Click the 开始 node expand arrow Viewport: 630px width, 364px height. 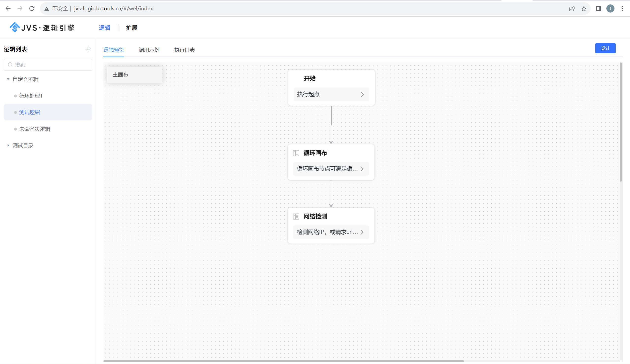pos(362,94)
